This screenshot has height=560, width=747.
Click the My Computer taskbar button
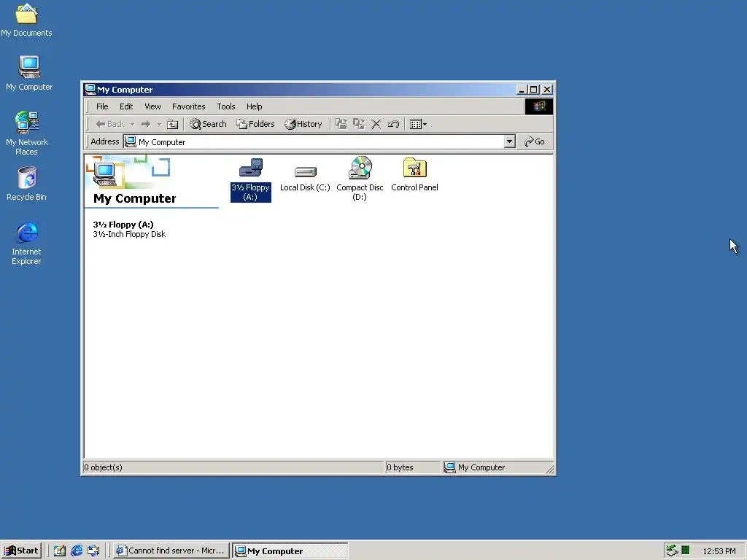(290, 551)
